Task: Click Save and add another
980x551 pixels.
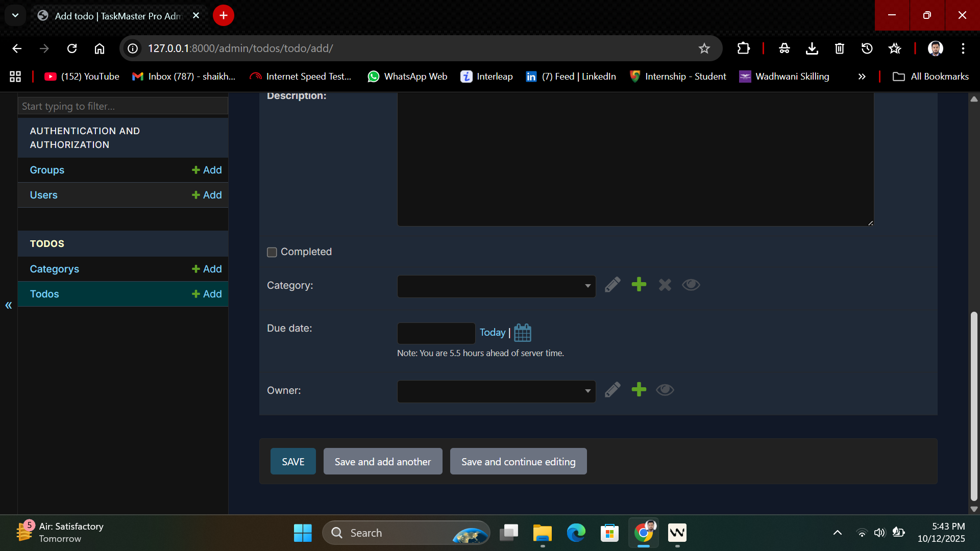Action: click(383, 461)
